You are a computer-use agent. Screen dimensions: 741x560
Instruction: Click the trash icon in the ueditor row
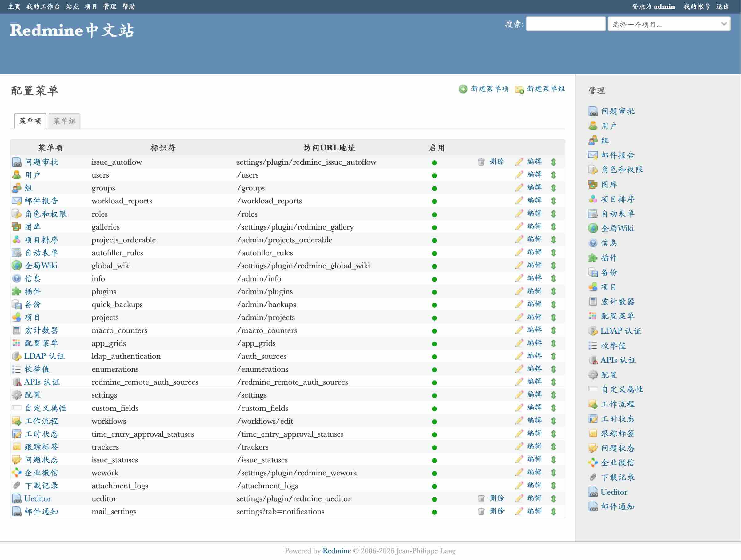[x=481, y=499]
